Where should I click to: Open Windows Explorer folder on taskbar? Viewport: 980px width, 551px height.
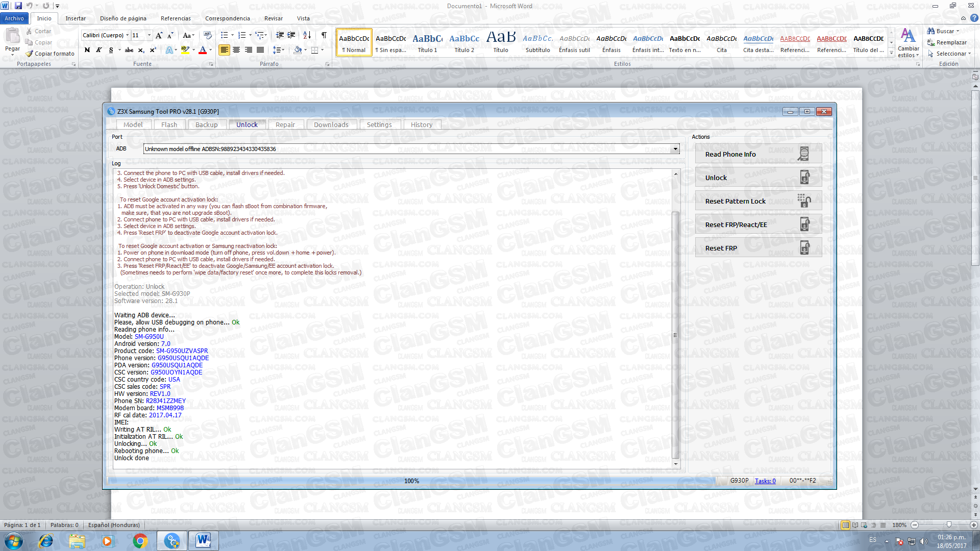point(77,541)
